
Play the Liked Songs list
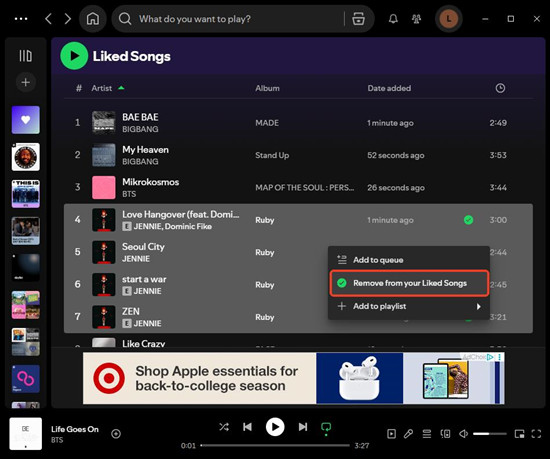[74, 56]
